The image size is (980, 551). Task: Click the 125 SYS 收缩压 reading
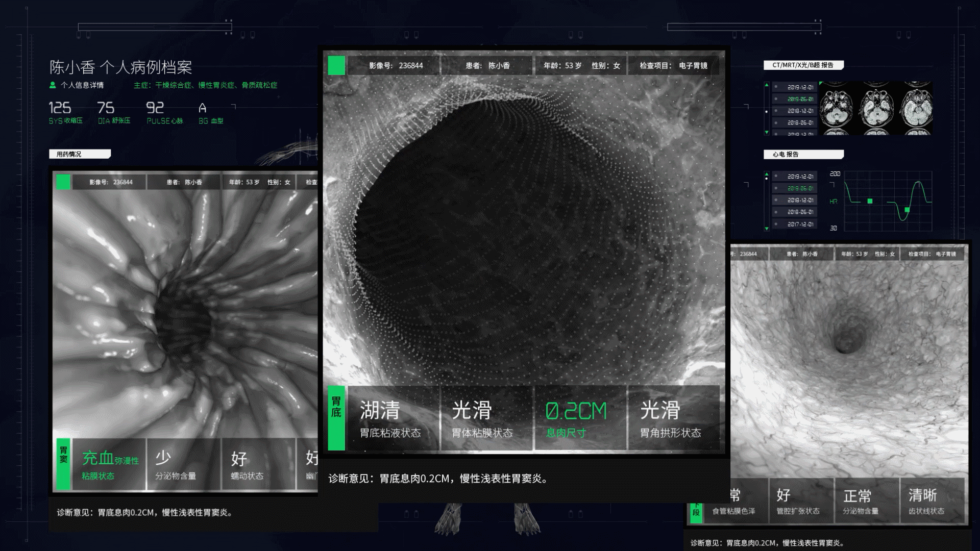[x=65, y=113]
